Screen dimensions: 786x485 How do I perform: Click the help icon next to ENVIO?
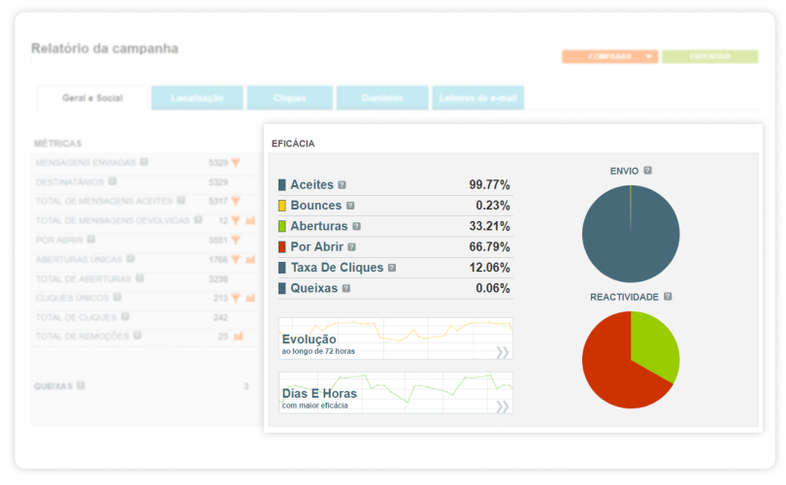point(648,170)
